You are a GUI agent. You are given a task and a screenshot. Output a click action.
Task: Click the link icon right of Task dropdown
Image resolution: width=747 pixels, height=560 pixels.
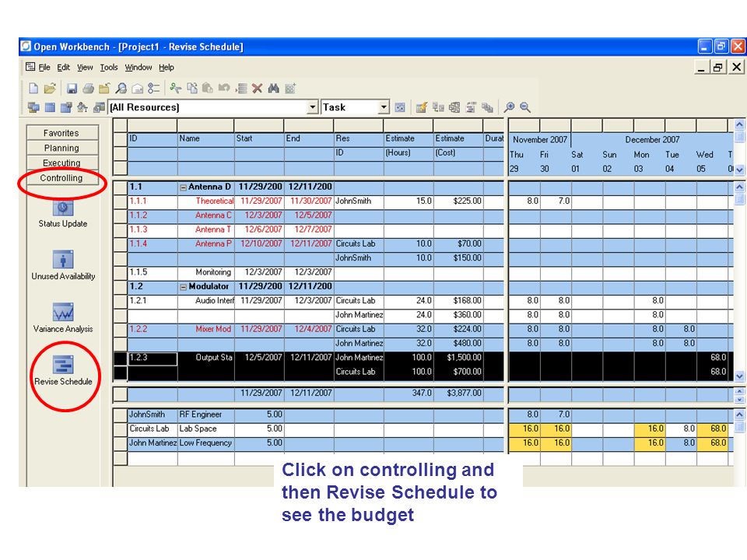(x=400, y=107)
